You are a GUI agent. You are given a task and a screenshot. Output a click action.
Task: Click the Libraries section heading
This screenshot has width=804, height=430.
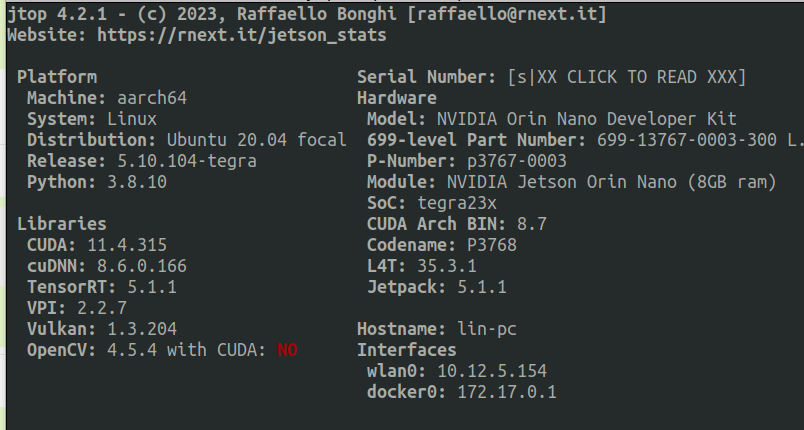[x=61, y=224]
